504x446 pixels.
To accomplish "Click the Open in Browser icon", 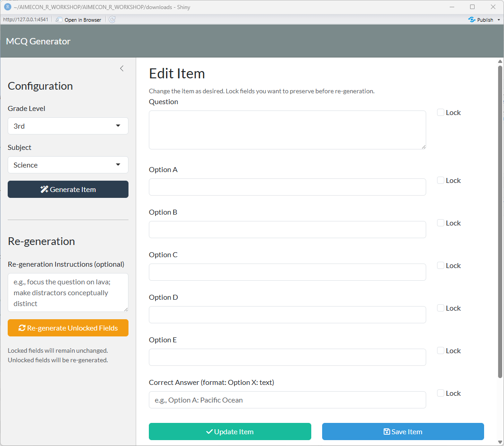I will pos(59,19).
